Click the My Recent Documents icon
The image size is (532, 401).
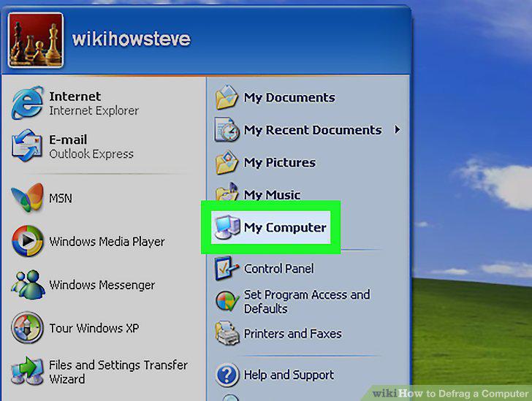coord(227,129)
